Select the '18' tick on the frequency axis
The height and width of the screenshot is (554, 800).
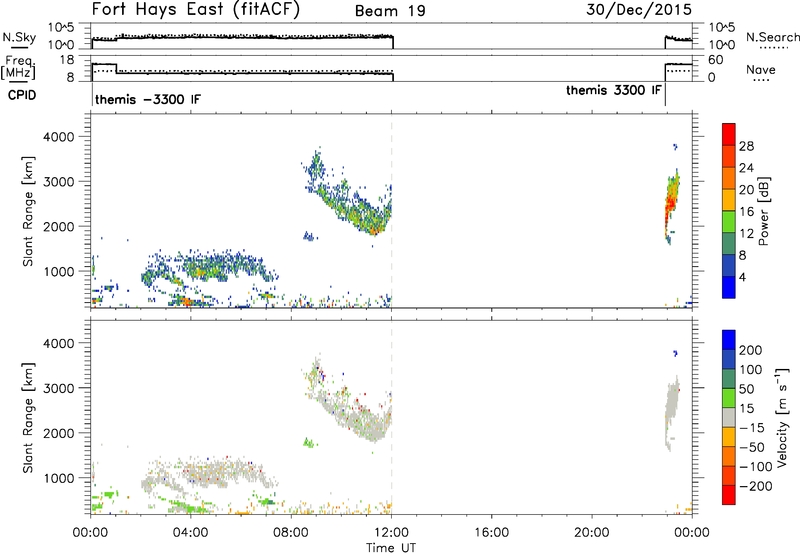tap(67, 60)
